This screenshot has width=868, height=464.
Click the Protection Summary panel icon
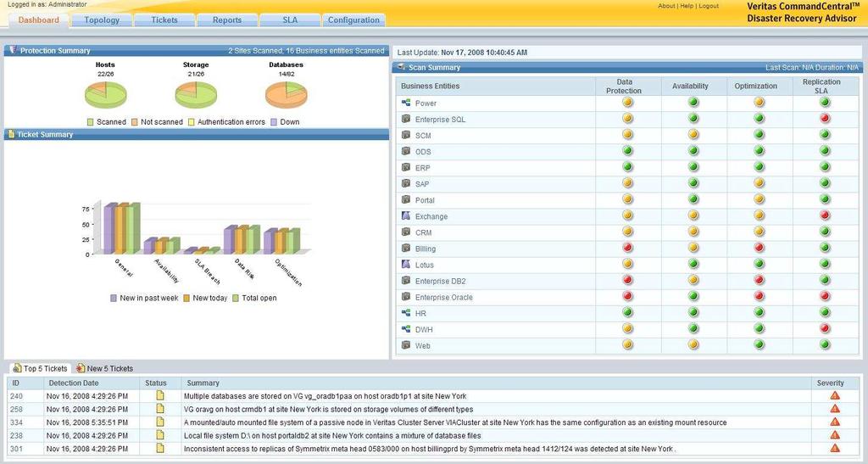[12, 50]
